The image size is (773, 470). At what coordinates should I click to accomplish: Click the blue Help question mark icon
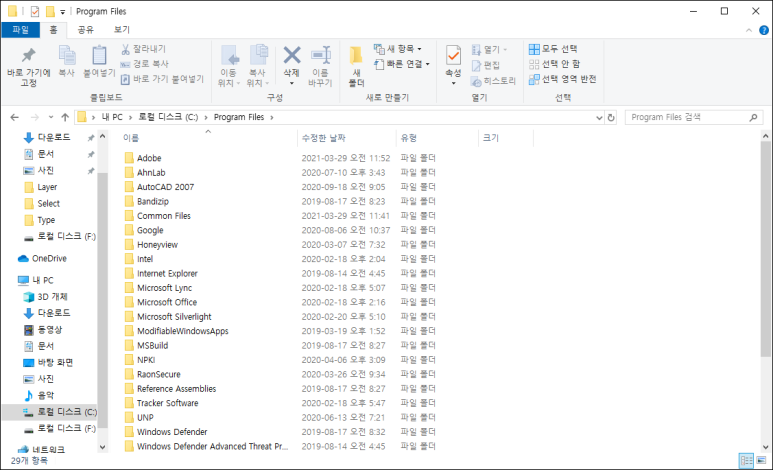pos(764,30)
